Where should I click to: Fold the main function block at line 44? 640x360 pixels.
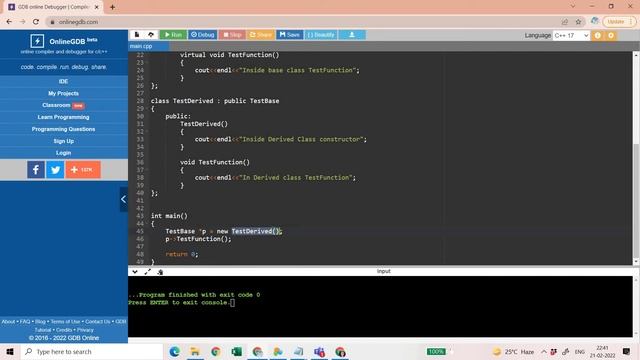pos(147,224)
